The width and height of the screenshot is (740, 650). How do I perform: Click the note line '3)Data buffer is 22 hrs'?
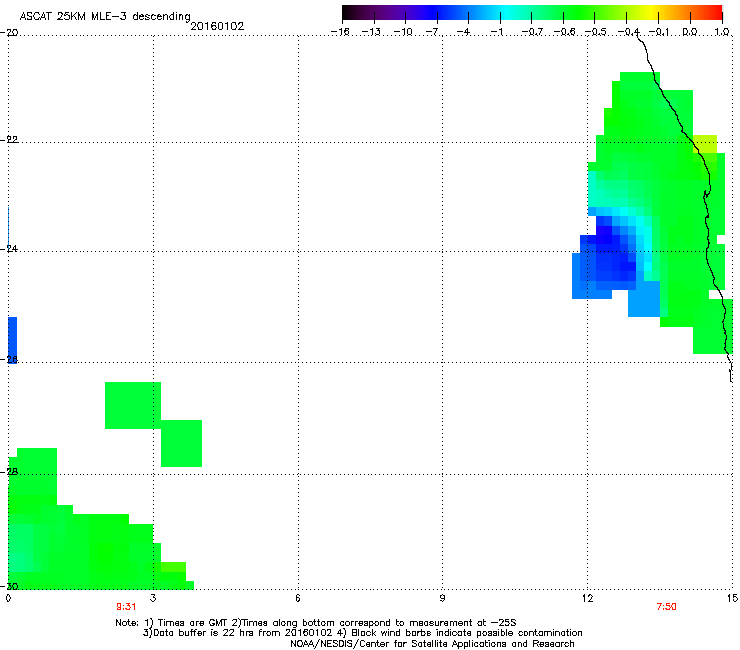362,633
